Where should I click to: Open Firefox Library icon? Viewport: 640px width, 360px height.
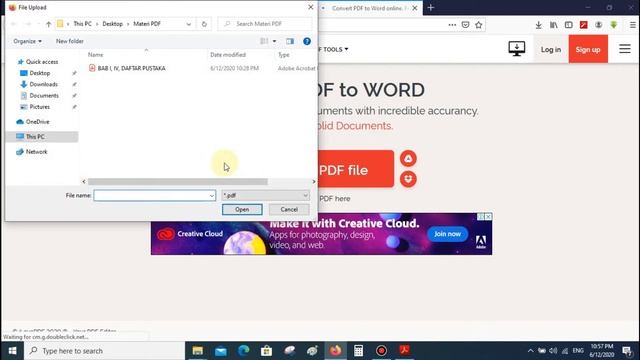pyautogui.click(x=553, y=25)
